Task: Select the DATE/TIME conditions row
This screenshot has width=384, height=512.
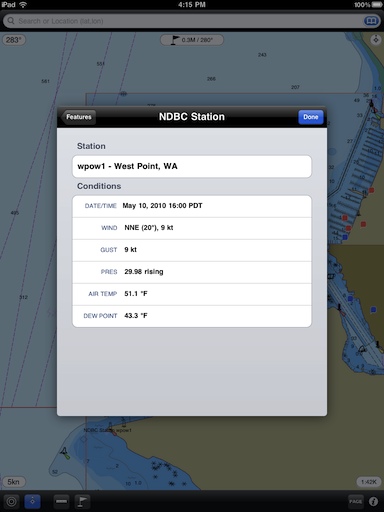Action: click(x=192, y=206)
